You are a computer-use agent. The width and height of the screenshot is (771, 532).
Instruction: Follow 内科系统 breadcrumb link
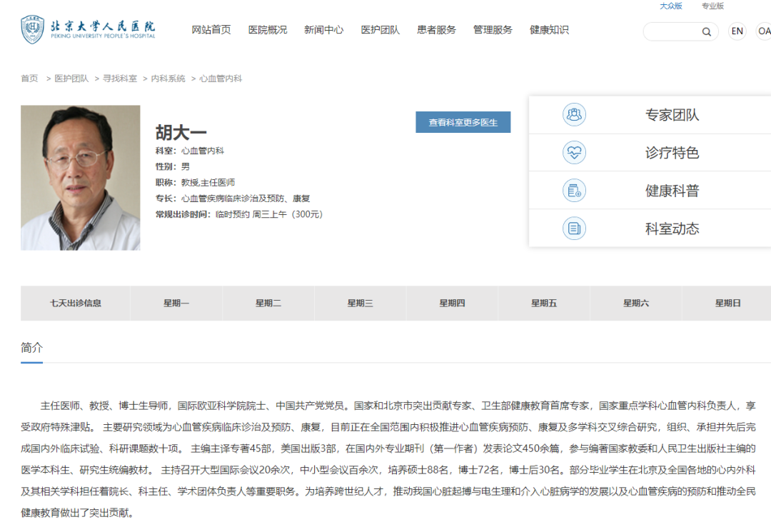coord(168,79)
